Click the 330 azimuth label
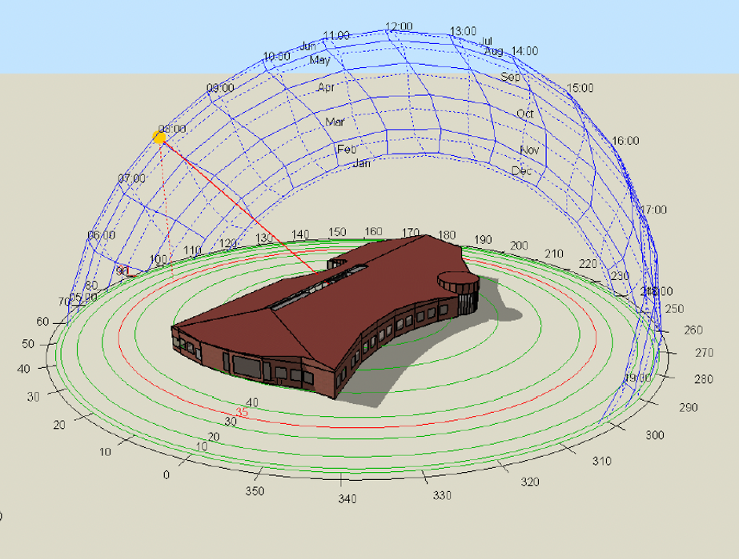Viewport: 739px width, 560px height. [x=442, y=495]
